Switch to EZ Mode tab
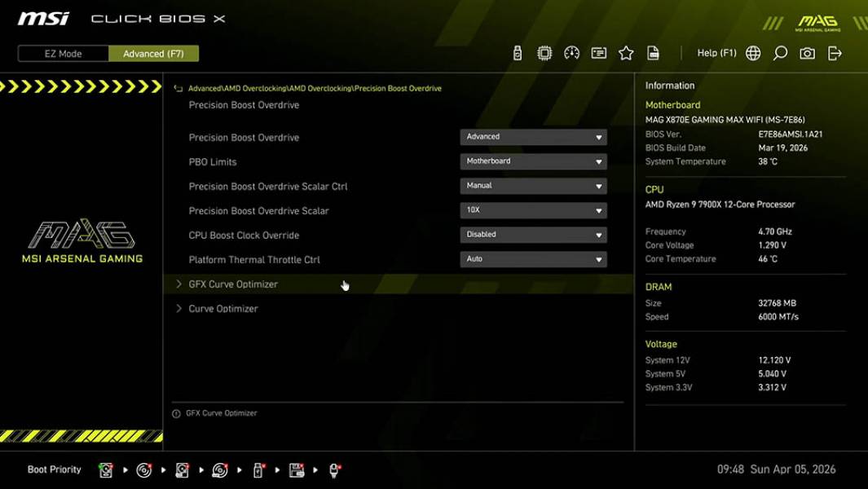Image resolution: width=868 pixels, height=489 pixels. pos(62,53)
